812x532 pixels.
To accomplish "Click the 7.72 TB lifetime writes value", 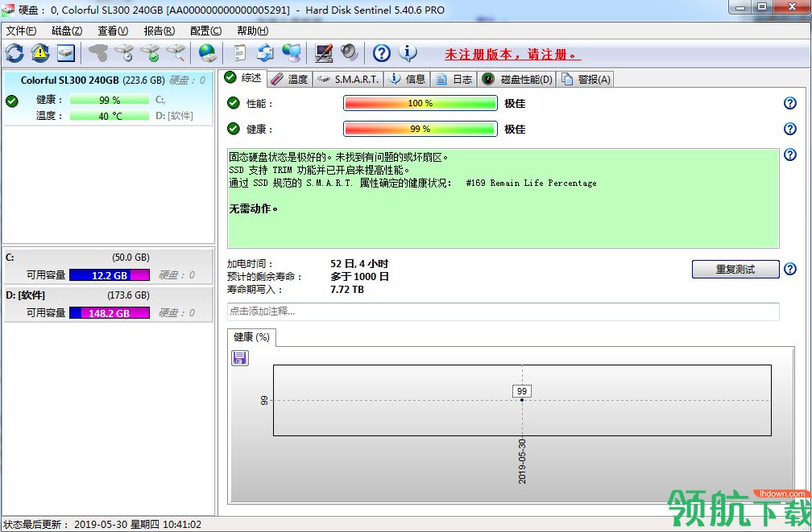I will tap(347, 290).
